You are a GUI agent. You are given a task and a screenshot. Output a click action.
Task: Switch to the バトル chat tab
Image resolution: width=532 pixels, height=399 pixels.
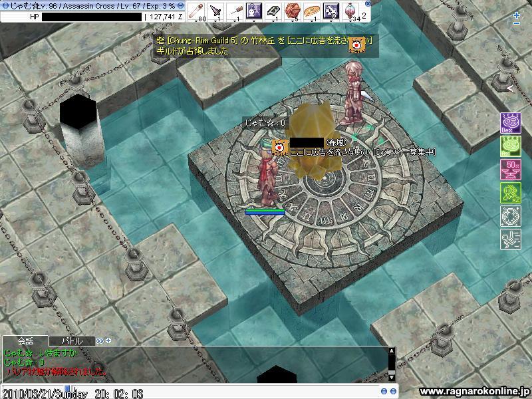click(x=72, y=340)
